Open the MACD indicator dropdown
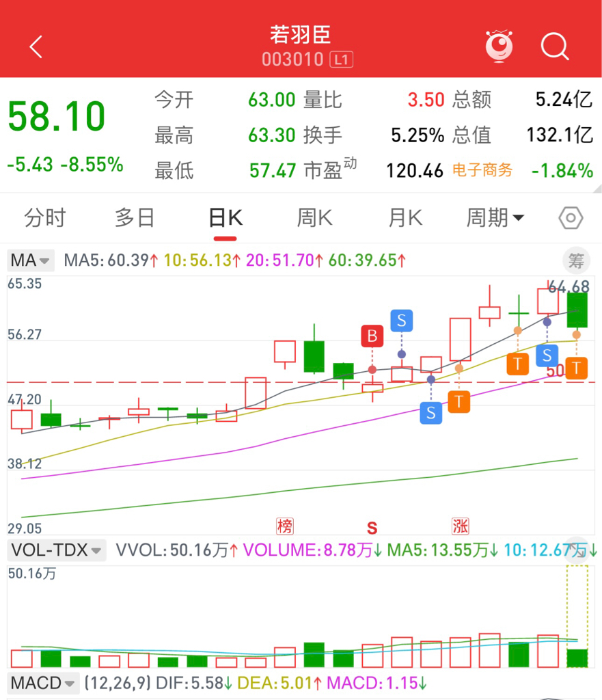 (43, 683)
